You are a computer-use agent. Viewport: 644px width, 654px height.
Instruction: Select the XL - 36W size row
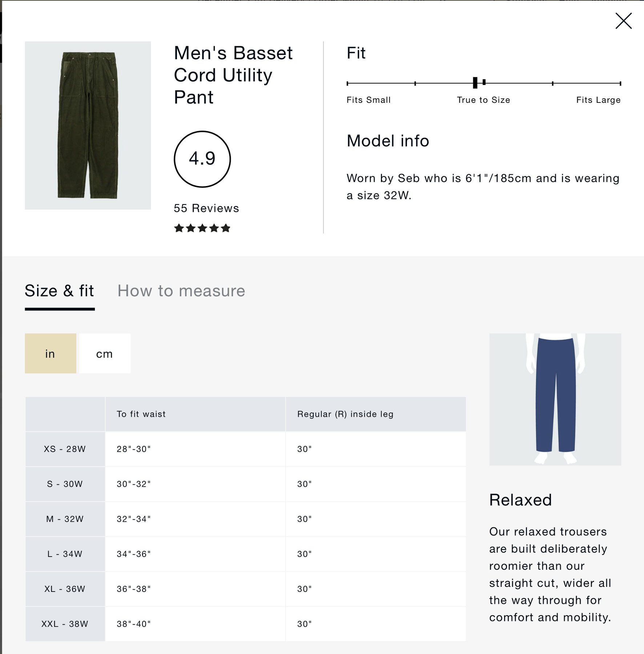pos(65,589)
